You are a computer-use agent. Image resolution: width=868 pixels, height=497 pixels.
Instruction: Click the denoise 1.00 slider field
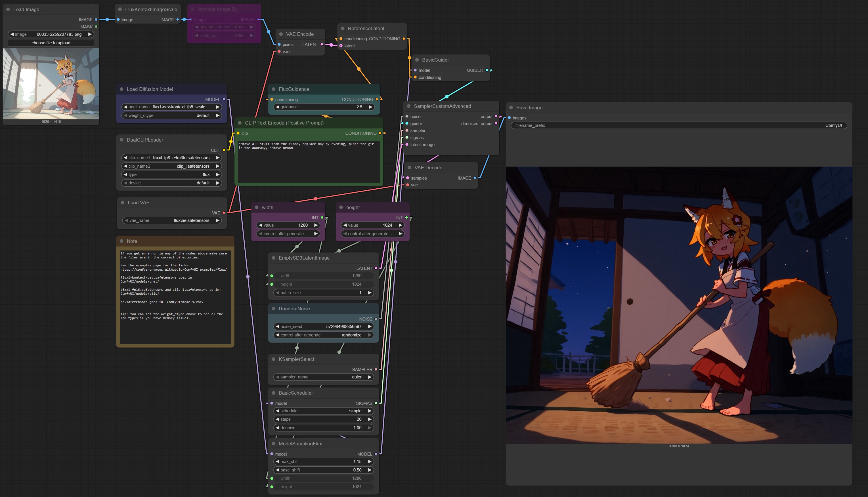pyautogui.click(x=323, y=428)
